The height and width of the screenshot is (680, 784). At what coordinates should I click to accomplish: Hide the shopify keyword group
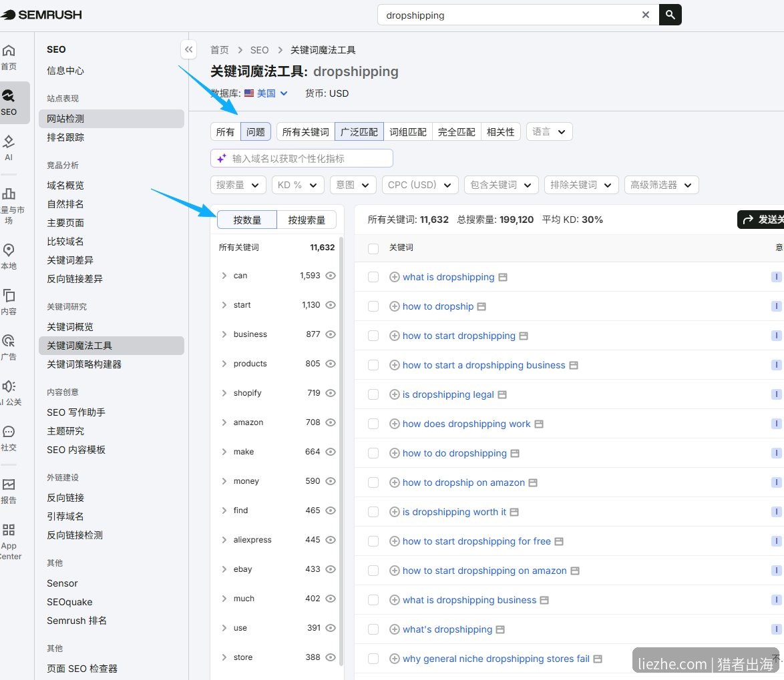tap(331, 393)
